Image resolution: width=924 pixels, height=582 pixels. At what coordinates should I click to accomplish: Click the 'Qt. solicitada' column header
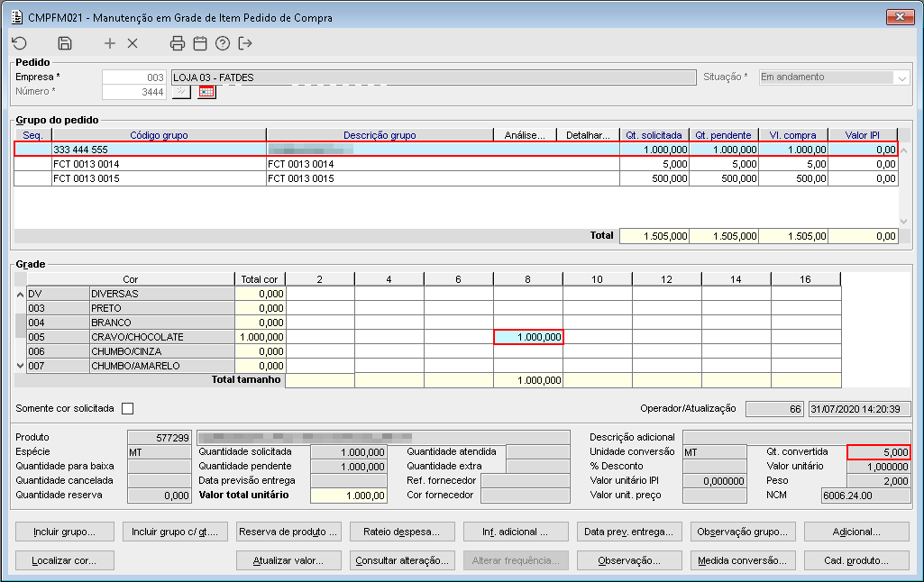pos(654,135)
